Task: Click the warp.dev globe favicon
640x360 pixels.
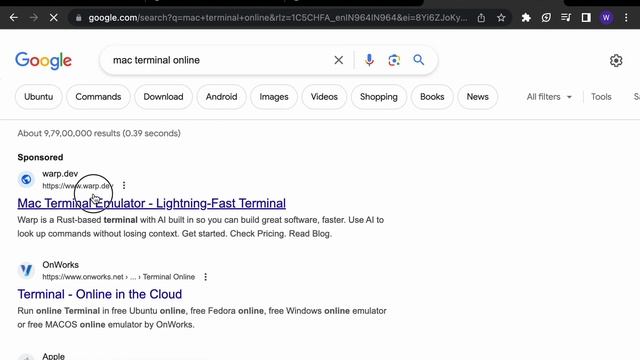Action: tap(26, 179)
